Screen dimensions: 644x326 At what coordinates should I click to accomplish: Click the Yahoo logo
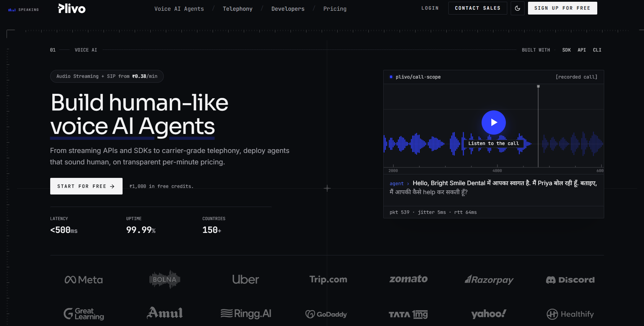(489, 314)
